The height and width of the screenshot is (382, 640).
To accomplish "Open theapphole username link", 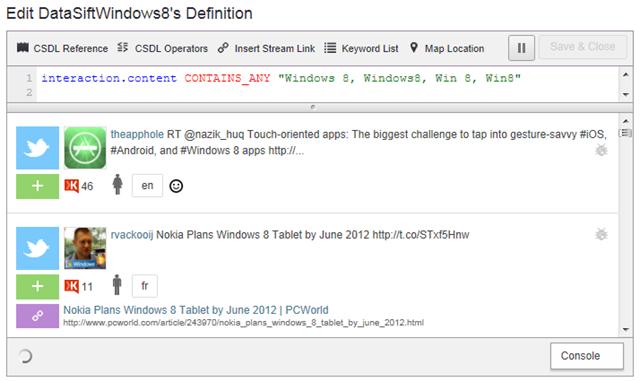I will (x=137, y=134).
